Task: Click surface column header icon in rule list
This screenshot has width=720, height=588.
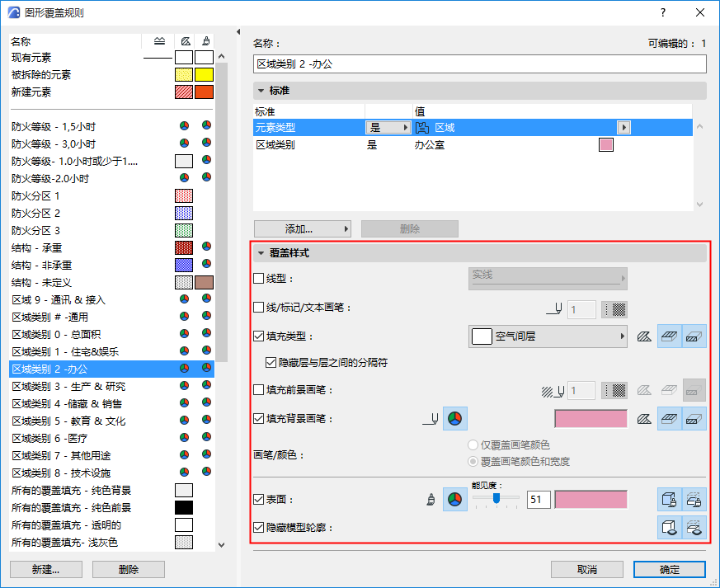Action: coord(206,41)
